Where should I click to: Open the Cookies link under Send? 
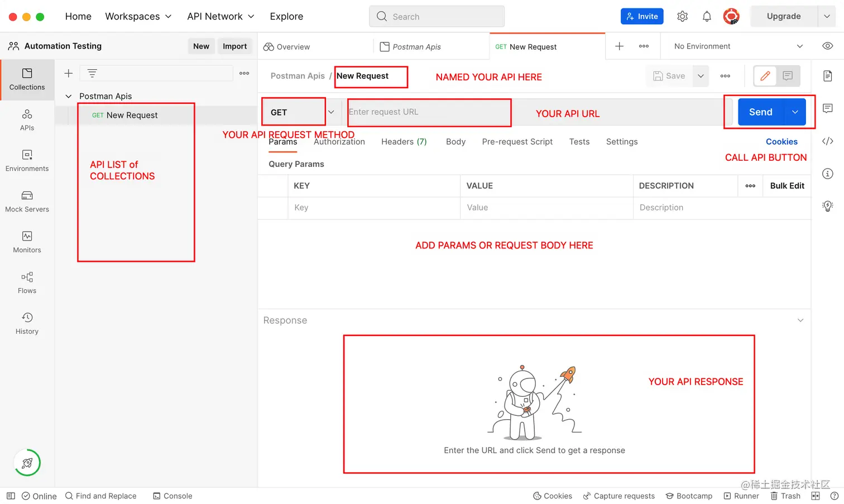coord(781,142)
